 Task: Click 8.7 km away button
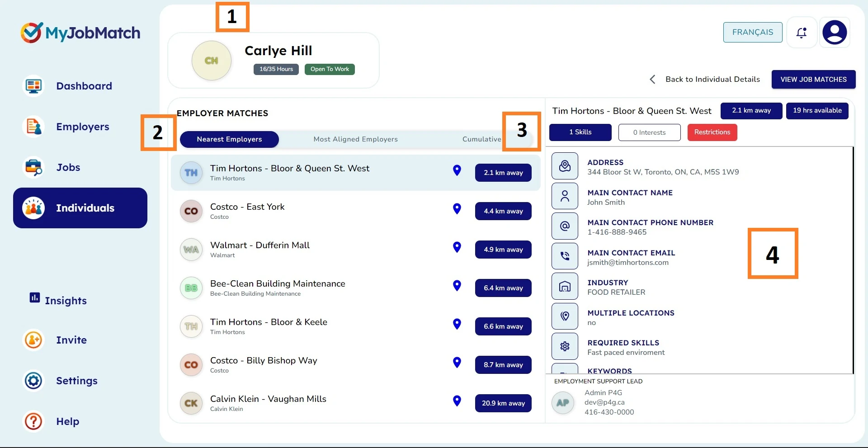[x=503, y=365]
